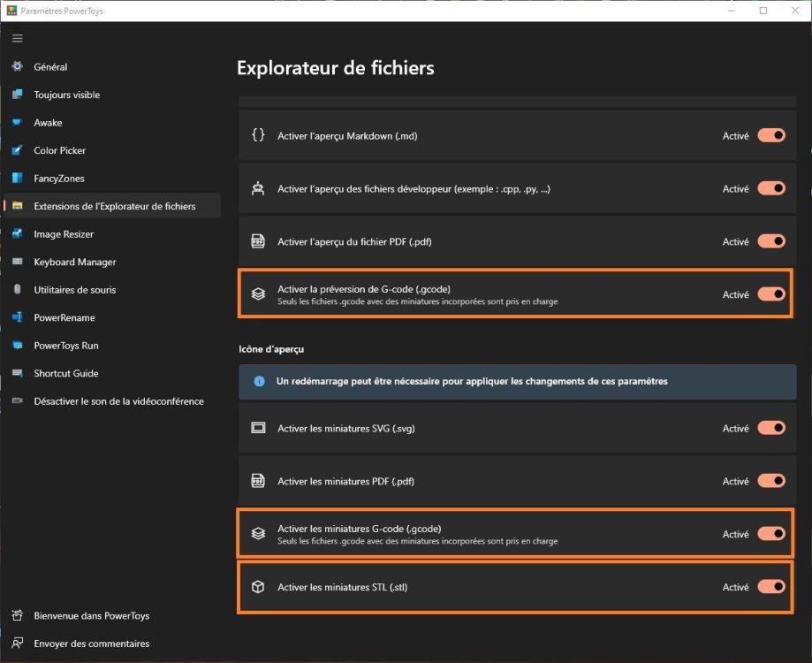Screen dimensions: 812x663
Task: Click the Awake sidebar icon
Action: point(18,123)
